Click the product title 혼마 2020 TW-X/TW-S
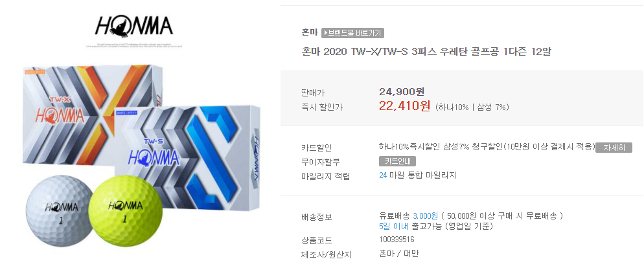The height and width of the screenshot is (268, 644). click(x=426, y=52)
